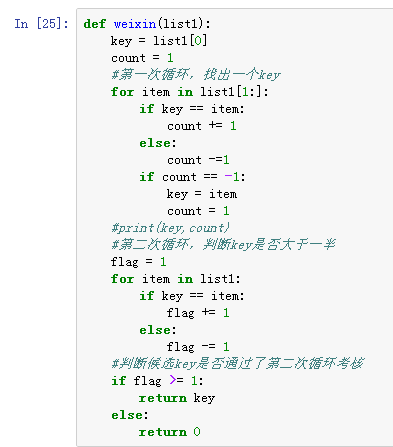Click the flag = 1 line
This screenshot has height=447, width=393.
[139, 262]
